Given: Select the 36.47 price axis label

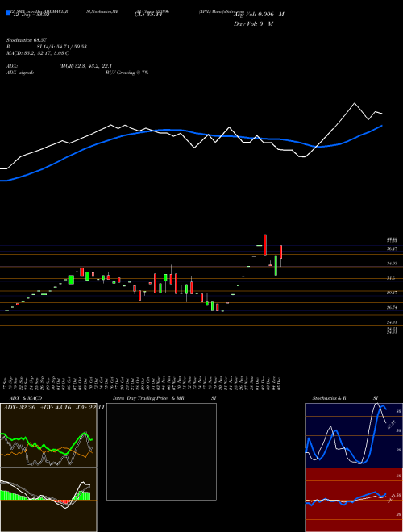Looking at the screenshot, I should (392, 249).
